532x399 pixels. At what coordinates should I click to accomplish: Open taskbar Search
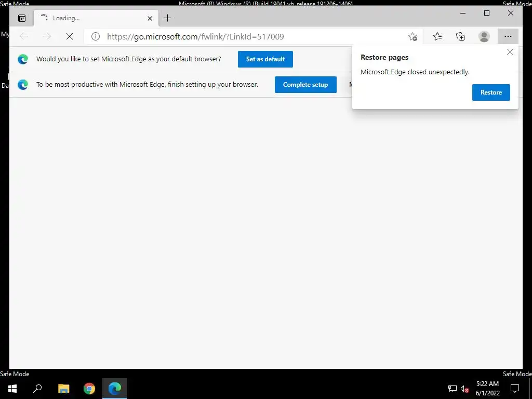tap(37, 389)
